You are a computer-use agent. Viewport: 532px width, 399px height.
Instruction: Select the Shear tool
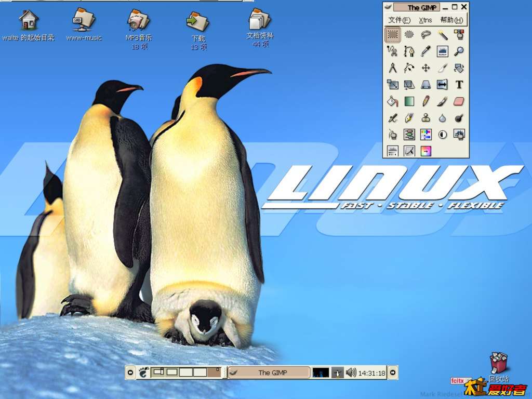tap(409, 85)
